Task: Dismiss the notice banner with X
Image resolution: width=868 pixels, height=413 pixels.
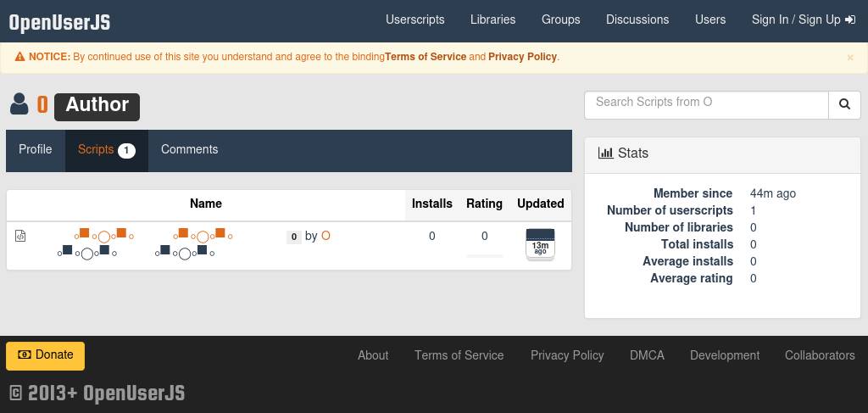Action: coord(850,58)
